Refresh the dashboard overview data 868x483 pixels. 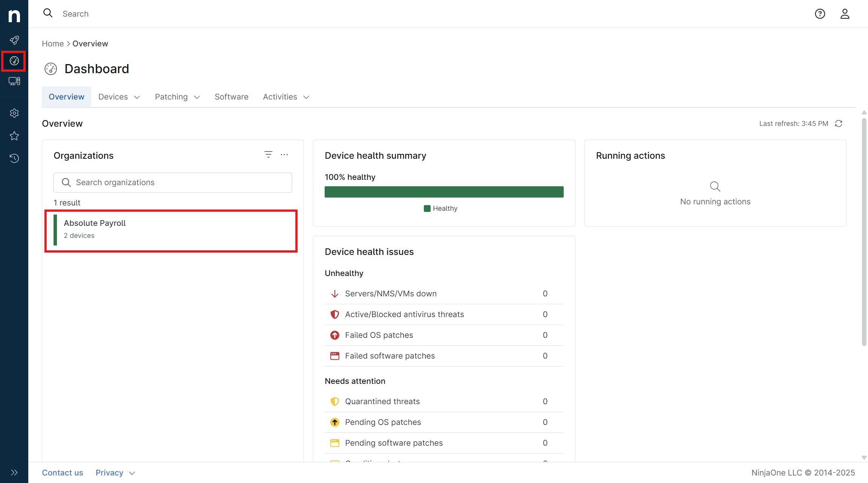[x=839, y=124]
